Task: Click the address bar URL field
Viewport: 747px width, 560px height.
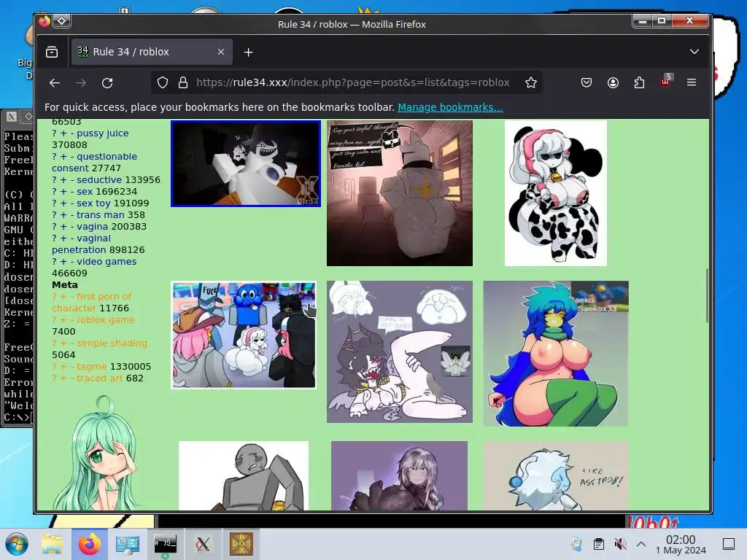Action: (x=352, y=83)
